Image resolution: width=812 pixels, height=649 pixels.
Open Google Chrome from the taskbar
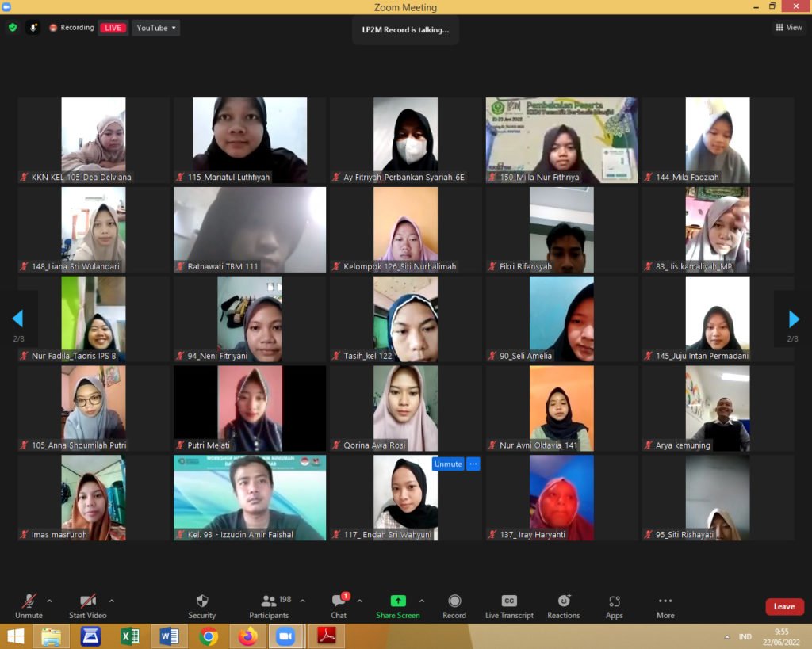pos(209,636)
